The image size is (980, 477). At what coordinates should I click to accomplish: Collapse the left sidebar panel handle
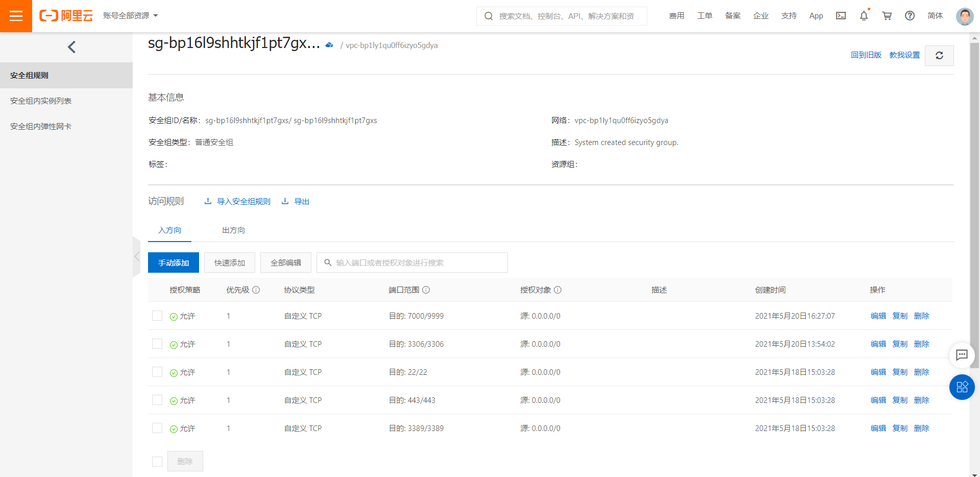[x=136, y=256]
